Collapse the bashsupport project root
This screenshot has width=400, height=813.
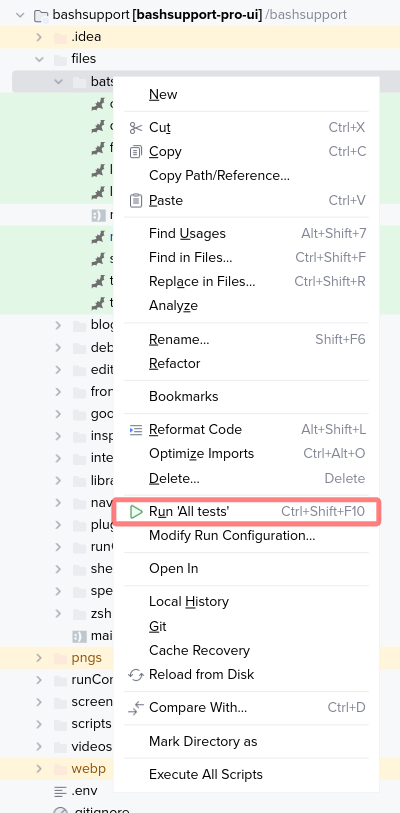[x=20, y=15]
